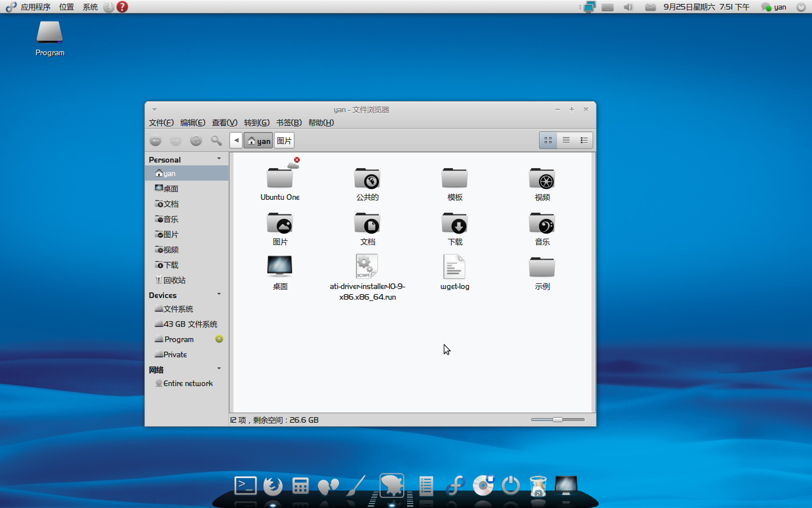812x508 pixels.
Task: Go back using the toolbar back arrow
Action: coord(156,141)
